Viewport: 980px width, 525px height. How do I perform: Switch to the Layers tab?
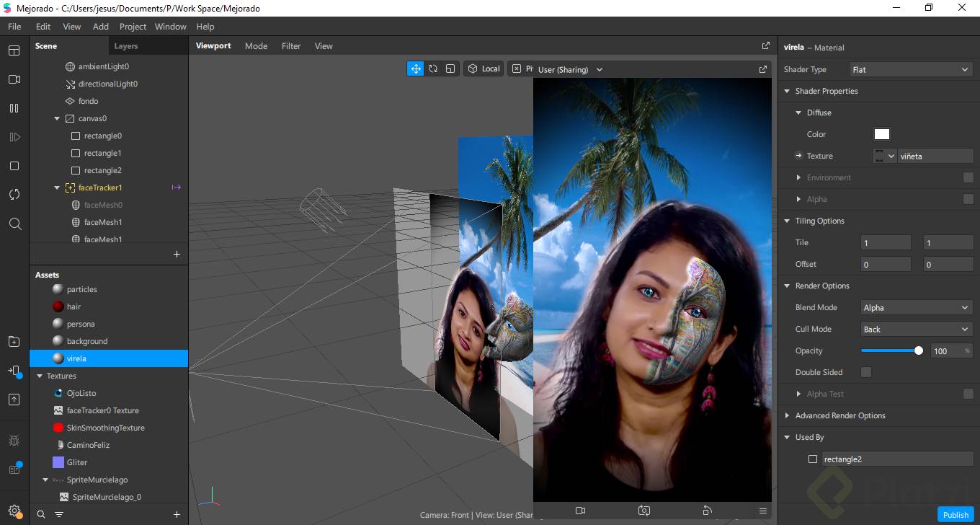pyautogui.click(x=125, y=46)
